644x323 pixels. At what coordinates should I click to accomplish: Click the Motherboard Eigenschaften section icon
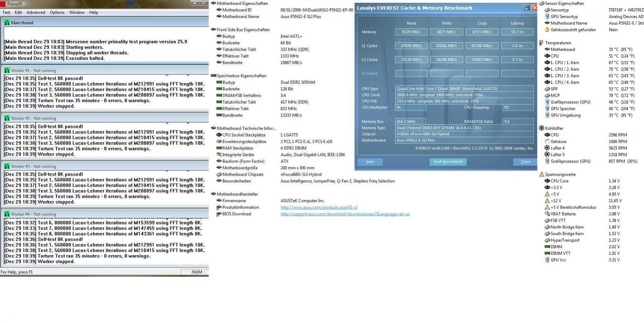[x=213, y=3]
